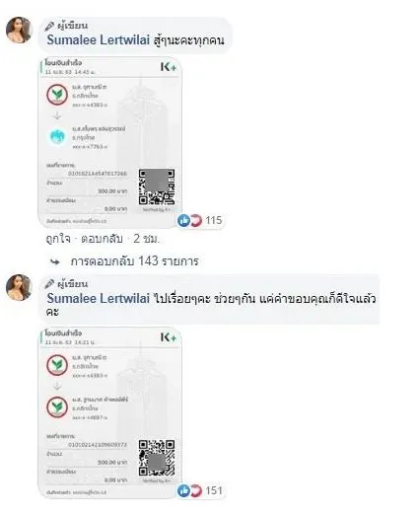View the love reaction icon beside 151
This screenshot has height=516, width=420.
point(196,490)
